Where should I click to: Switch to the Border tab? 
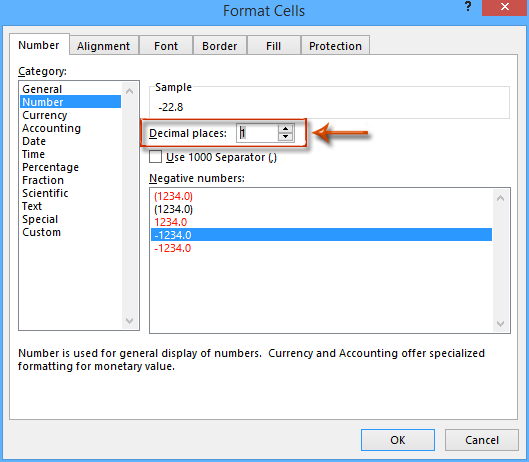[x=220, y=46]
